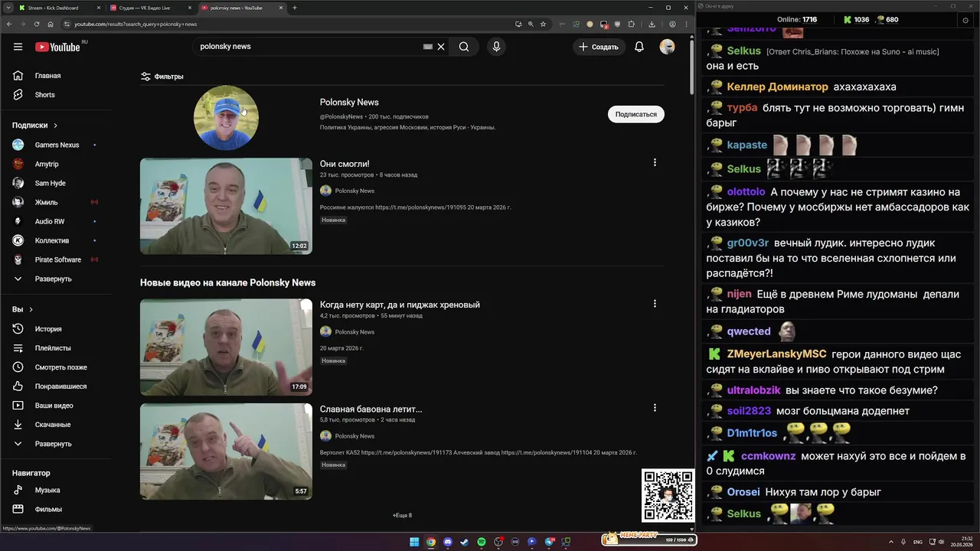980x551 pixels.
Task: Subscribe with Подписаться button
Action: pyautogui.click(x=636, y=114)
